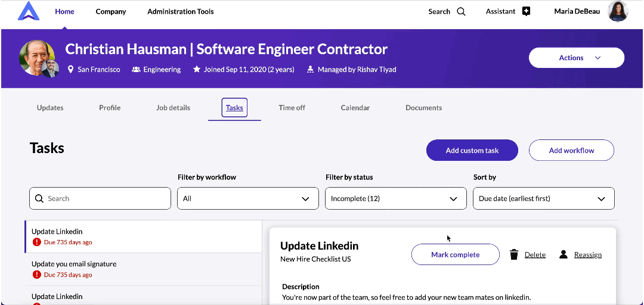Click the Add custom task button
This screenshot has width=644, height=305.
[472, 151]
